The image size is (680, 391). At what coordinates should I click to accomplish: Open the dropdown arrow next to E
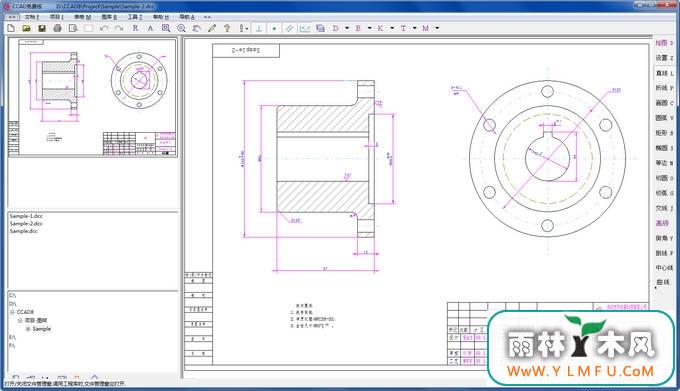click(369, 28)
